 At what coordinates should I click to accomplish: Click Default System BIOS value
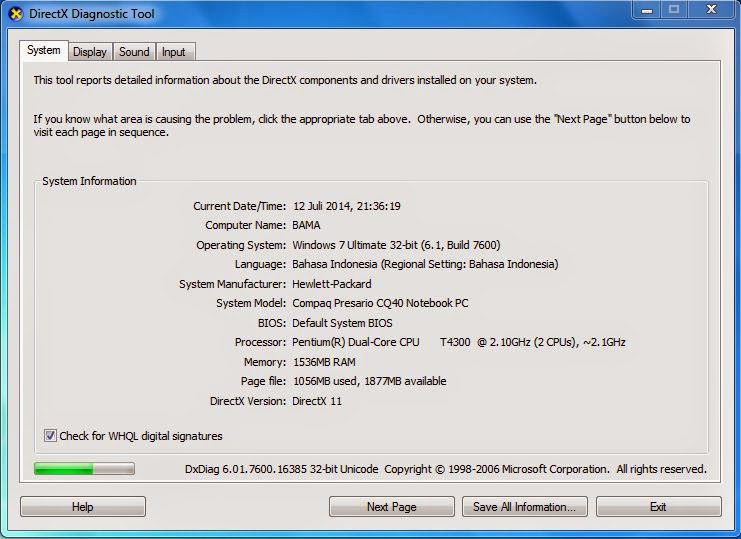[x=342, y=323]
